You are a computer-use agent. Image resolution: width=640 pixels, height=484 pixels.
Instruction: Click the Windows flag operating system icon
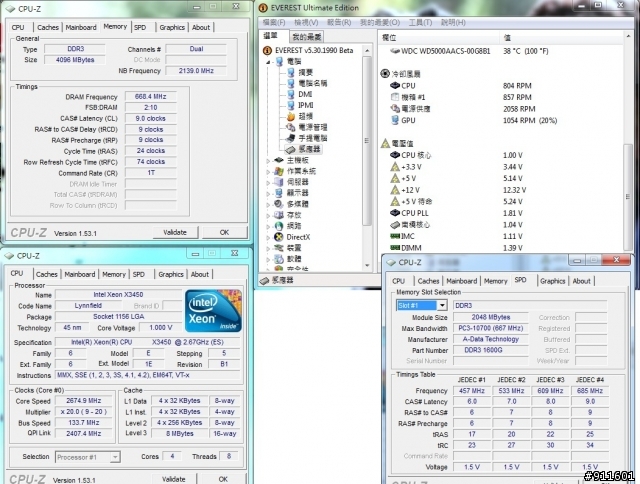pyautogui.click(x=279, y=171)
